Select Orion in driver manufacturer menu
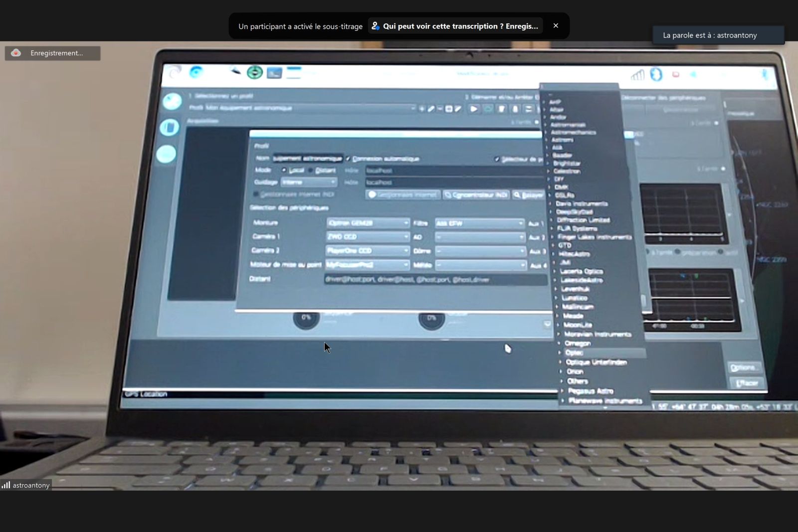Screen dimensions: 798x532 click(x=575, y=371)
